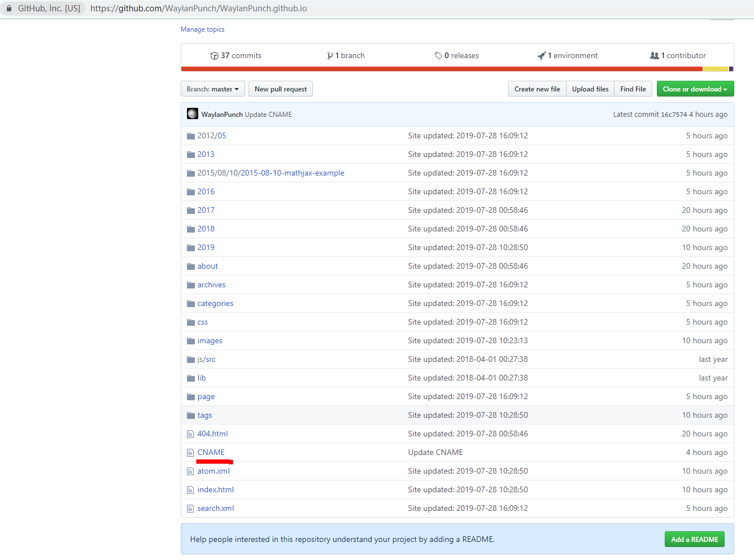
Task: Open the 2018 folder link
Action: [x=206, y=229]
